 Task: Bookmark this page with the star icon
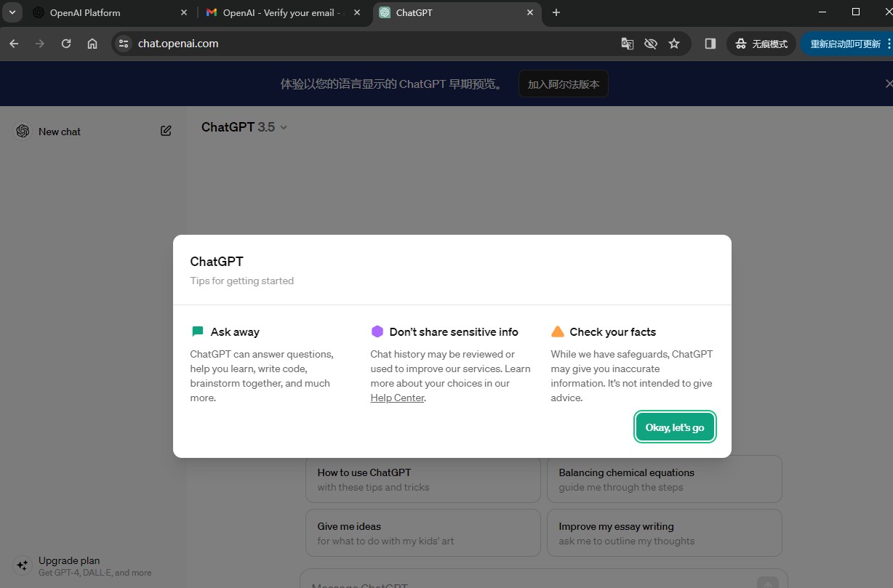[x=674, y=44]
